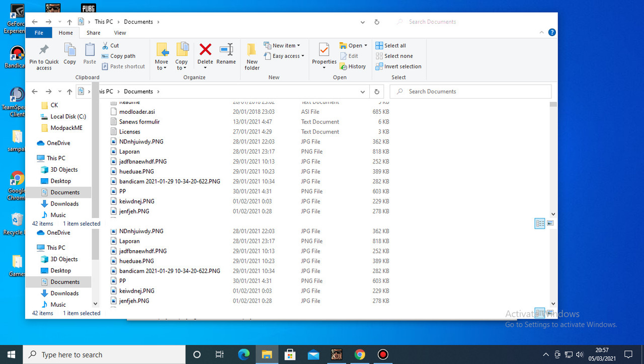Click the File Explorer taskbar icon
The image size is (644, 364).
pyautogui.click(x=267, y=354)
